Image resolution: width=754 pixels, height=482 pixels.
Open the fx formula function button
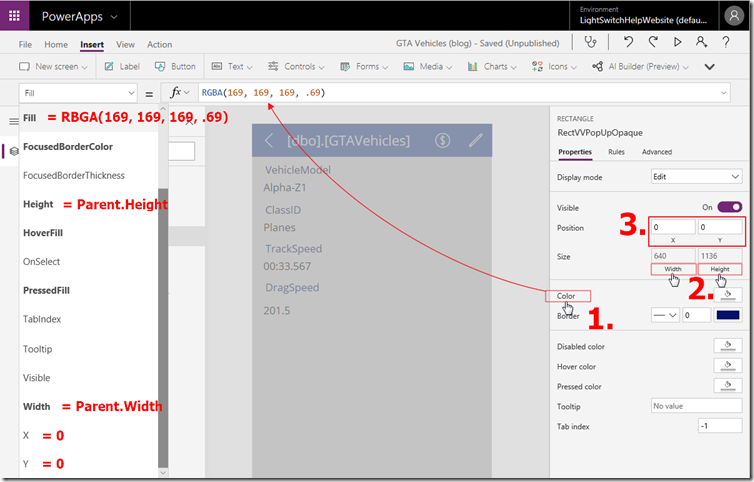pos(180,92)
